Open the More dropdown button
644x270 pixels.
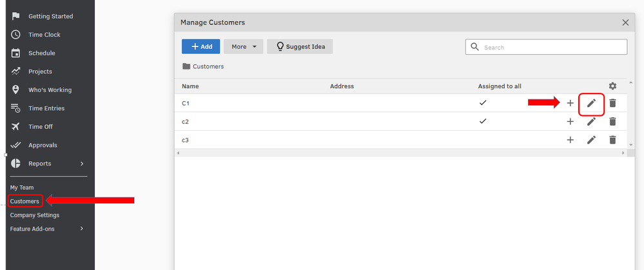pyautogui.click(x=244, y=46)
